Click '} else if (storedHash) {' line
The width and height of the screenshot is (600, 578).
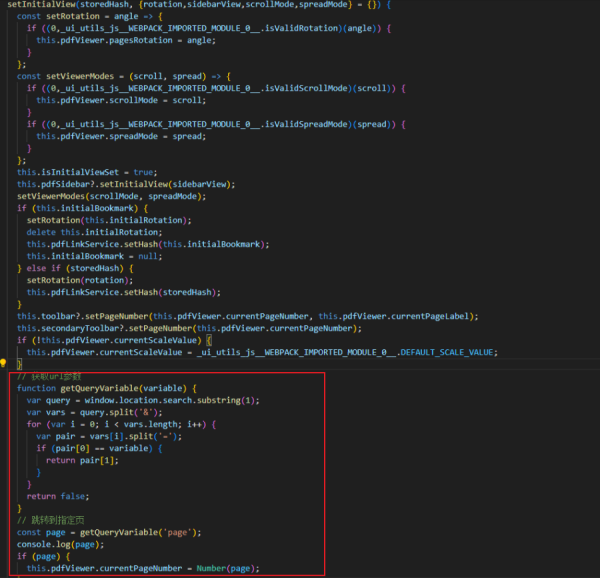[75, 268]
